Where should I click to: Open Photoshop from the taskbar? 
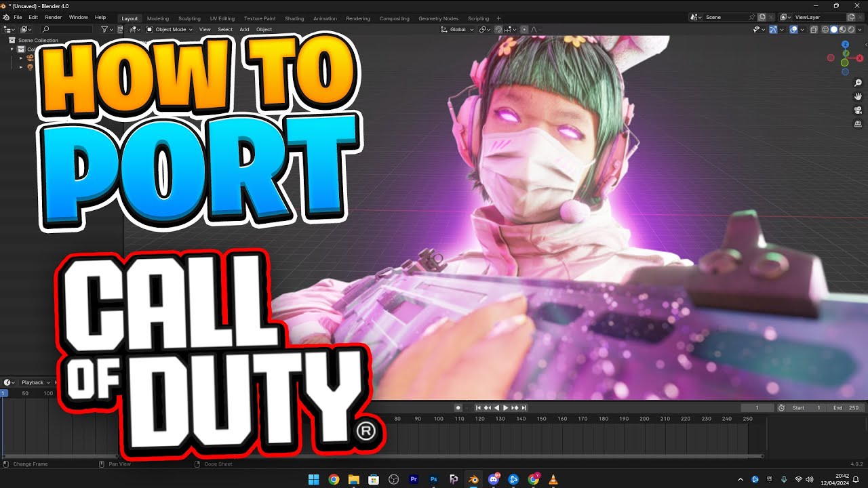(x=434, y=479)
